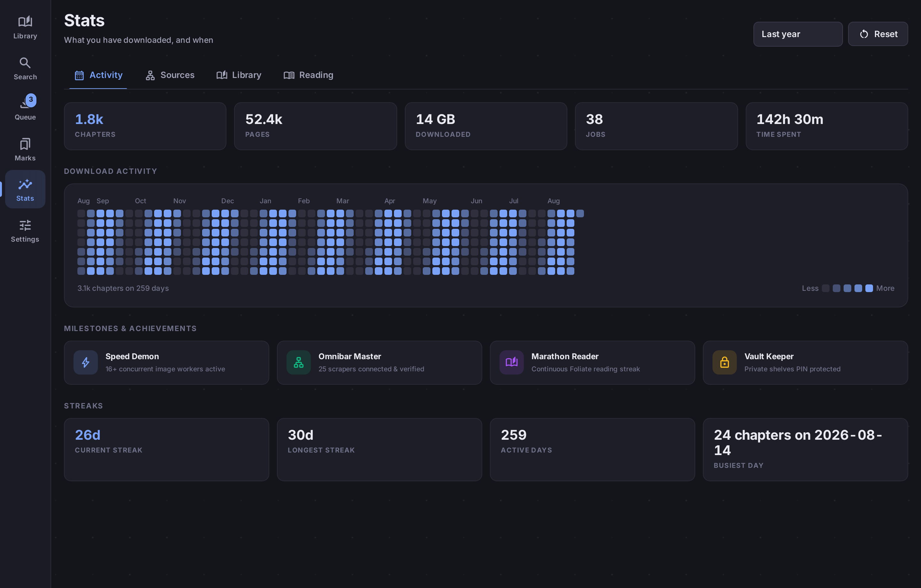Open the Search sidebar section

coord(25,68)
